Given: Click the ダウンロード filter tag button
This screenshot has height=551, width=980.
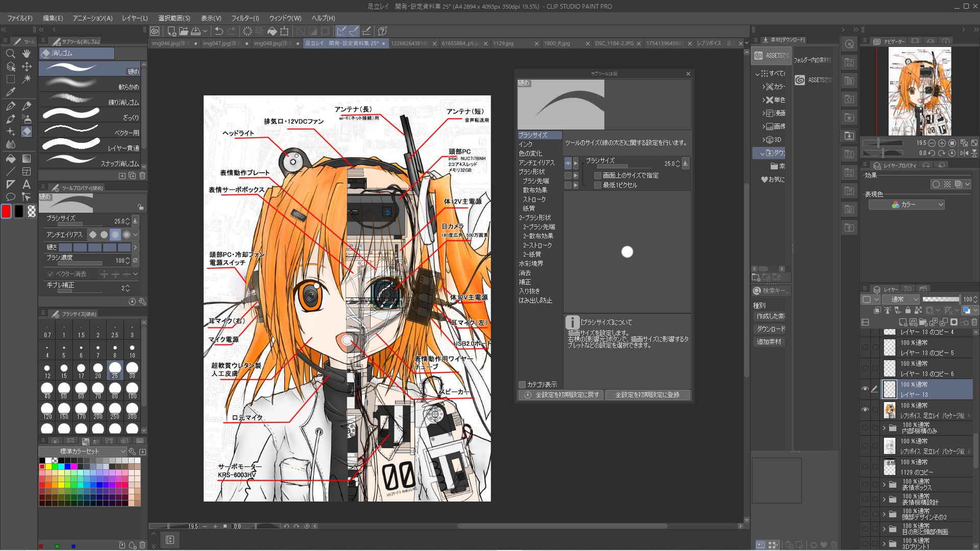Looking at the screenshot, I should coord(771,329).
